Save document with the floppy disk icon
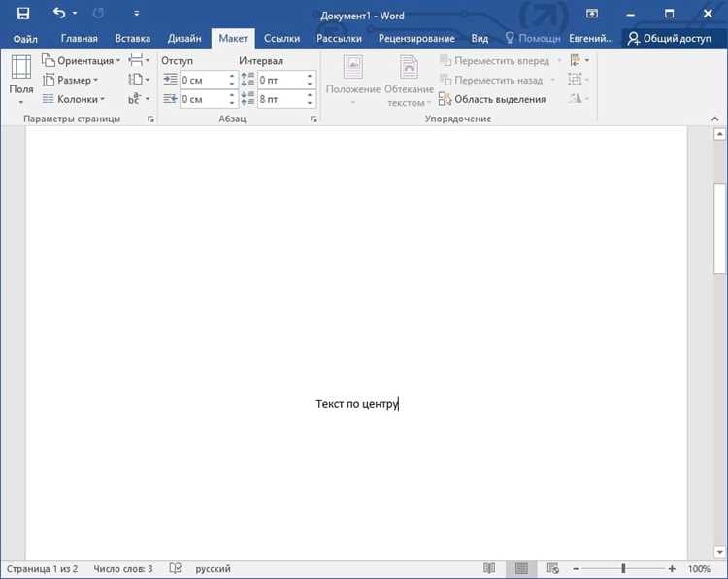Image resolution: width=728 pixels, height=579 pixels. click(22, 14)
